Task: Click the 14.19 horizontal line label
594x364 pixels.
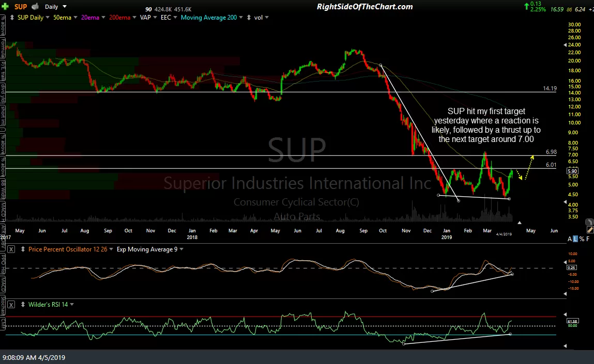Action: click(550, 88)
